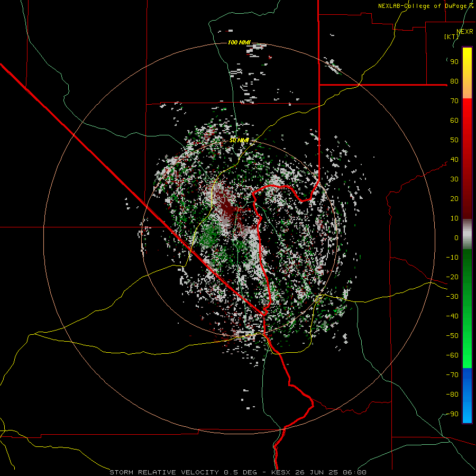
Task: Click the NEXR label at top right
Action: 465,32
